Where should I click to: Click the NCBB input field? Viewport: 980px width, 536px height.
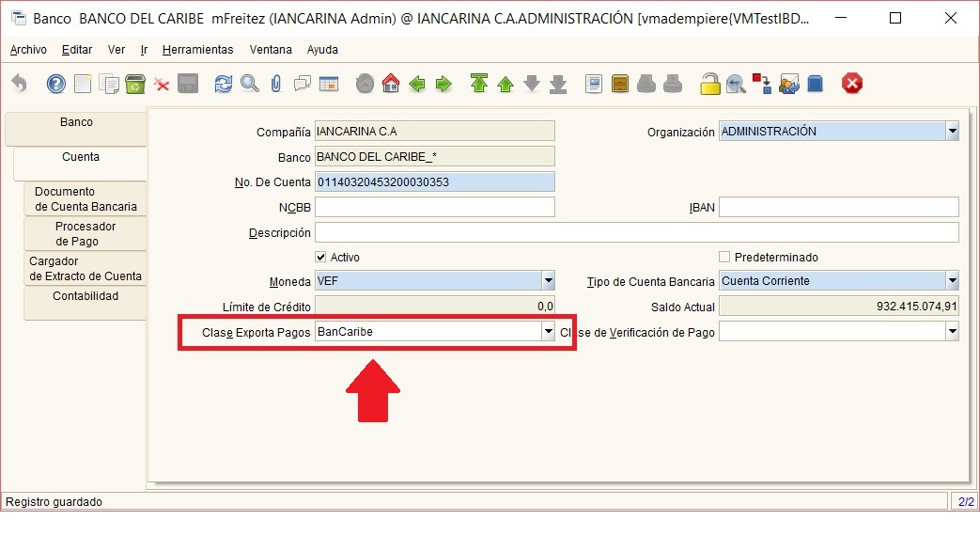click(x=434, y=207)
